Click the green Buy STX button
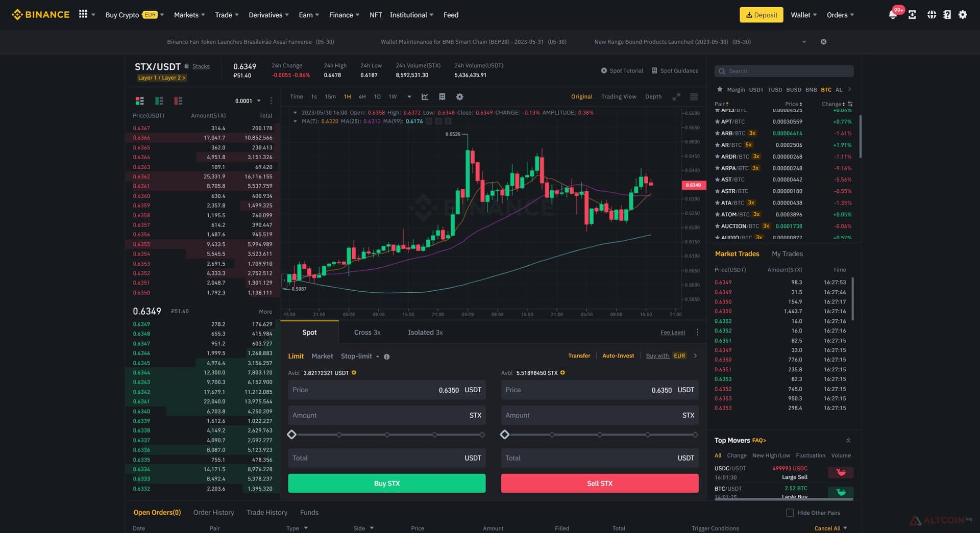The height and width of the screenshot is (533, 980). coord(387,483)
